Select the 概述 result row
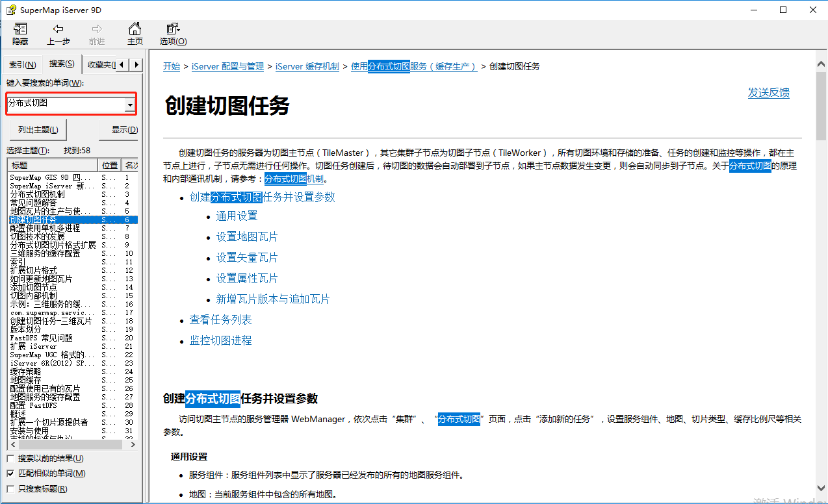The width and height of the screenshot is (828, 504). click(73, 414)
